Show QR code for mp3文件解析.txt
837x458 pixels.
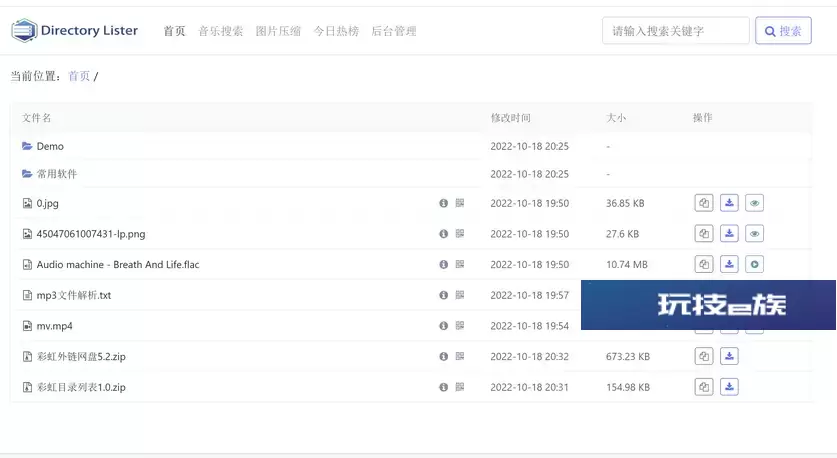point(460,295)
